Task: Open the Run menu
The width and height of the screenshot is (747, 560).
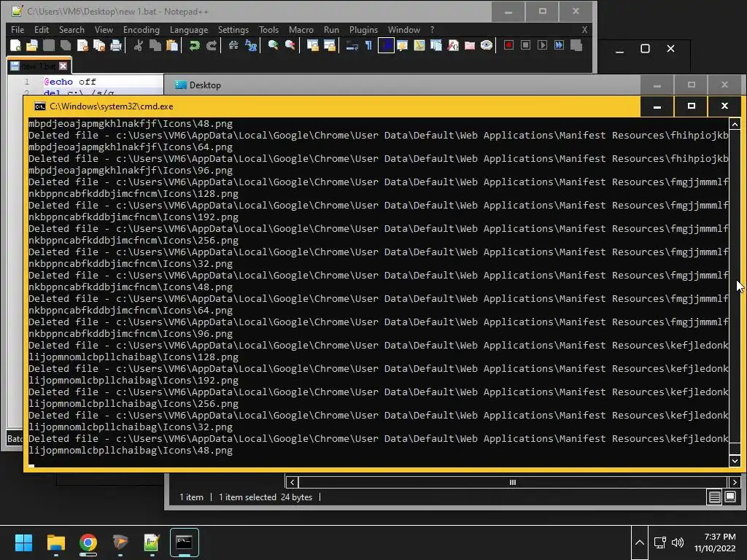Action: point(331,29)
